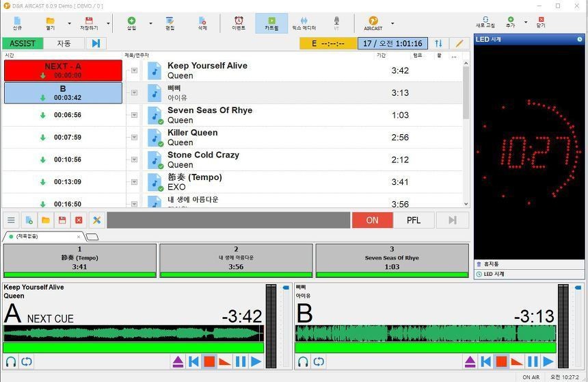Click player A volume slider handle
Screen dimensions: 588x382
pyautogui.click(x=286, y=288)
